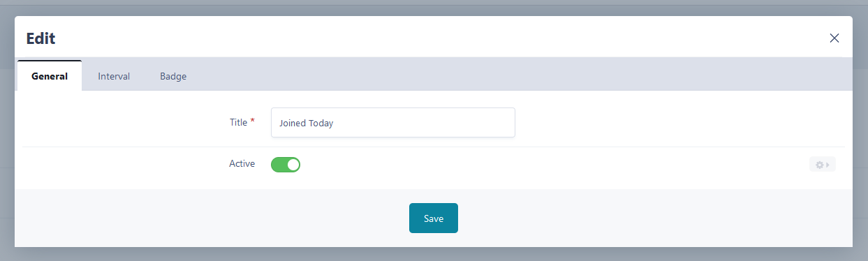The height and width of the screenshot is (261, 868).
Task: Click the Title field label
Action: click(x=238, y=122)
